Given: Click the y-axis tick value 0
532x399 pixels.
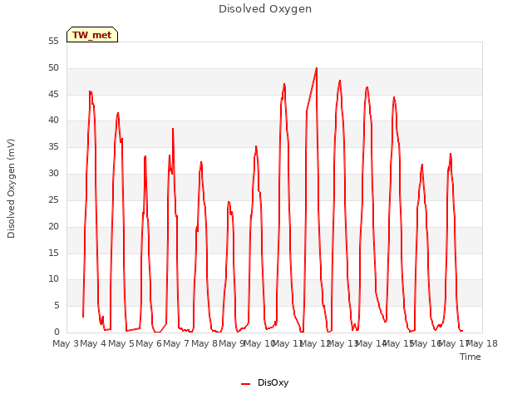Looking at the screenshot, I should [x=57, y=332].
